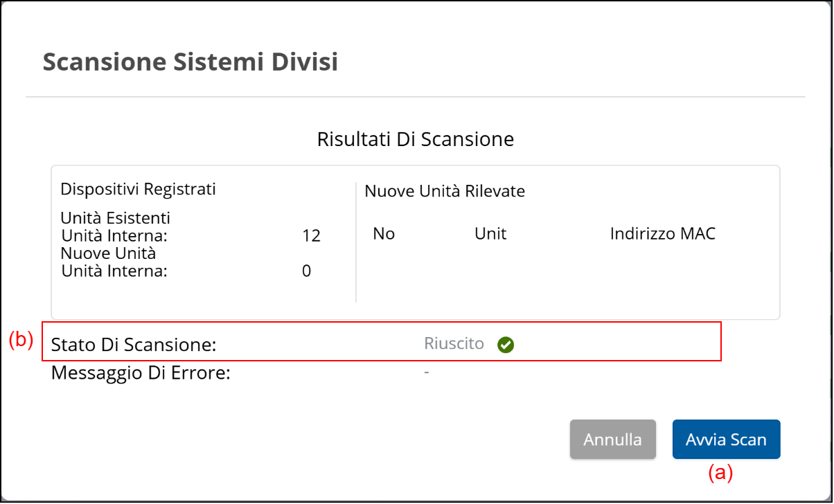Click the Nuove Unità label under registered devices

[108, 253]
